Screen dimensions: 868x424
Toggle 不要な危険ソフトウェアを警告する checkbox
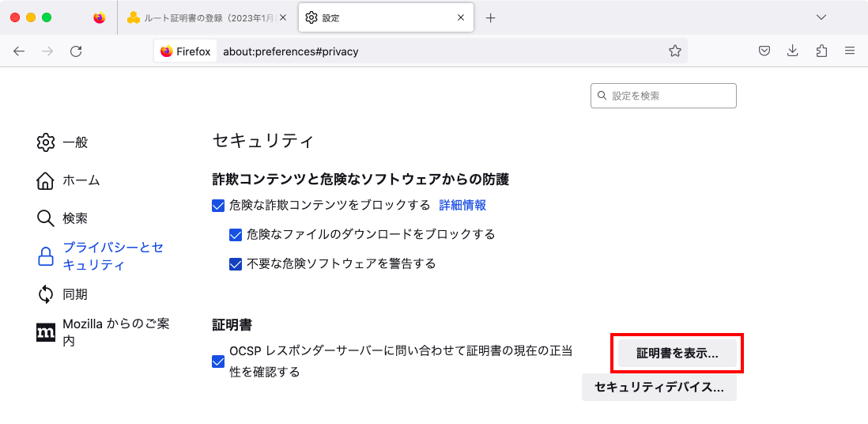coord(236,264)
